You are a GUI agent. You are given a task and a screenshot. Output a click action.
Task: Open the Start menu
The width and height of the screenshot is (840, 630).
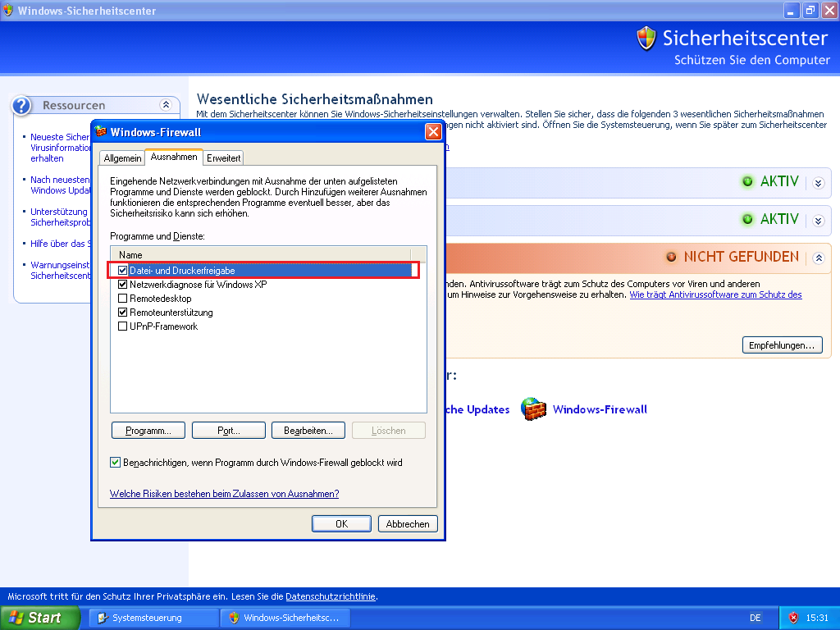(x=39, y=618)
